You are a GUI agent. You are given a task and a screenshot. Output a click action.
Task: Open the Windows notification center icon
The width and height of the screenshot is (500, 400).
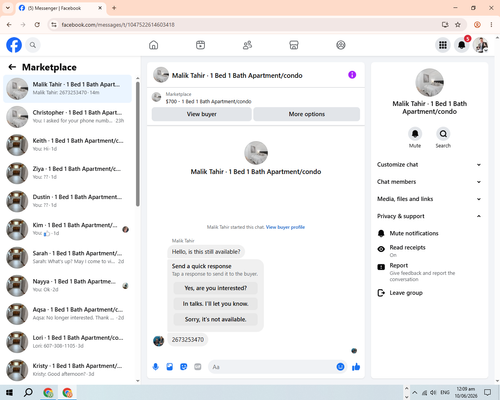(487, 393)
